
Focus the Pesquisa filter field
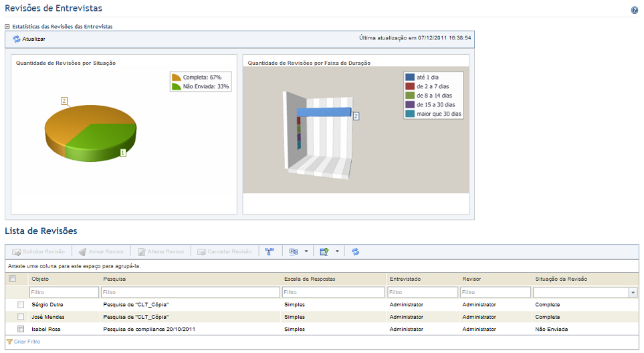pos(191,292)
